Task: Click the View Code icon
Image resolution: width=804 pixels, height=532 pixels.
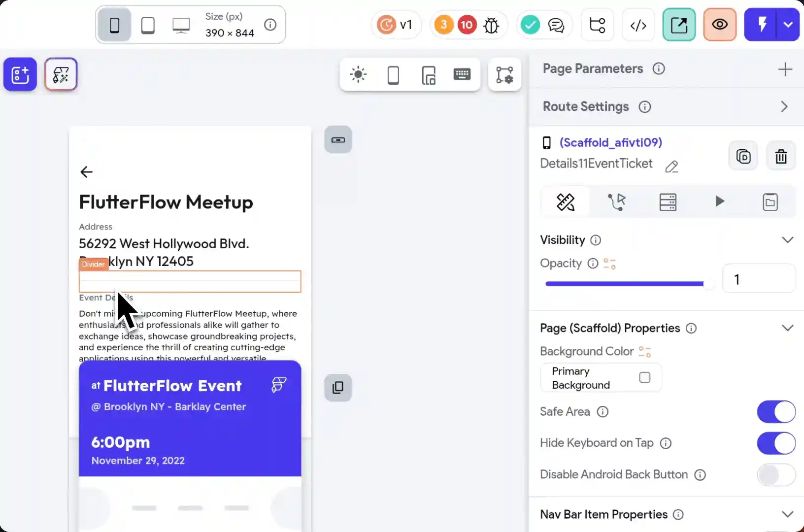Action: (x=638, y=25)
